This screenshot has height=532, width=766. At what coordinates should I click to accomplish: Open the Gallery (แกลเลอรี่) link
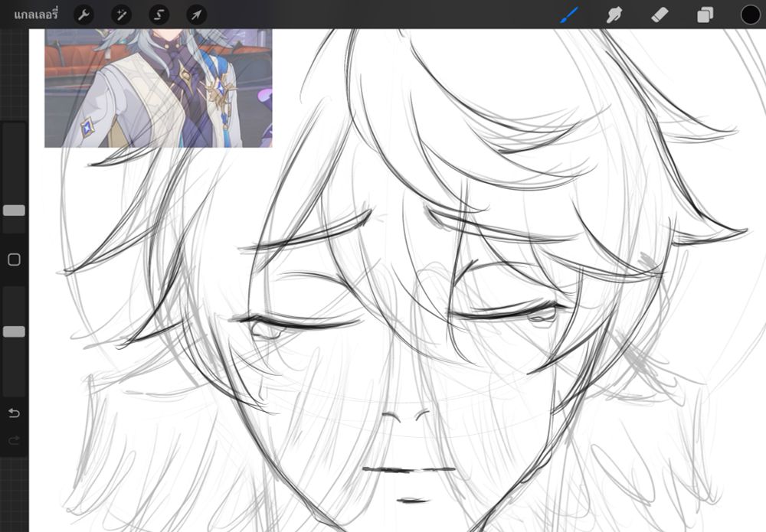pyautogui.click(x=36, y=15)
